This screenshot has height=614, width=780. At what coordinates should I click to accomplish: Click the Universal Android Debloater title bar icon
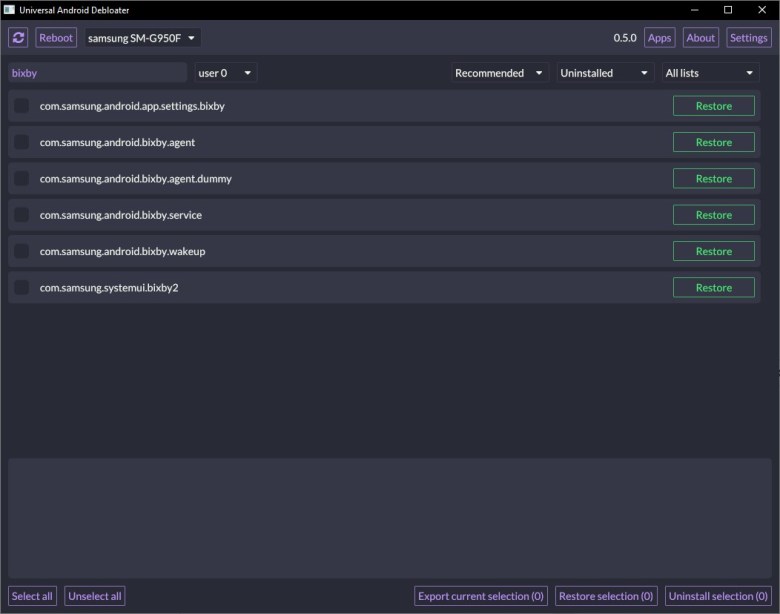[x=9, y=9]
